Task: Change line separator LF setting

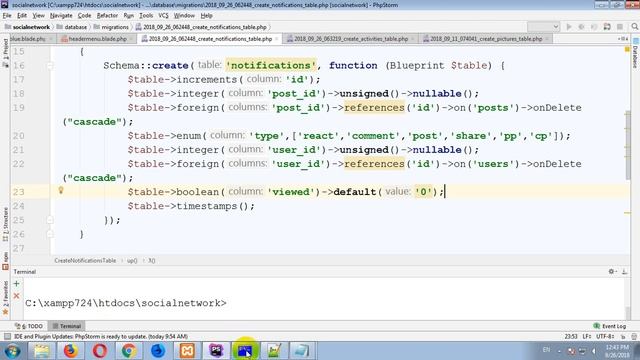Action: 587,336
